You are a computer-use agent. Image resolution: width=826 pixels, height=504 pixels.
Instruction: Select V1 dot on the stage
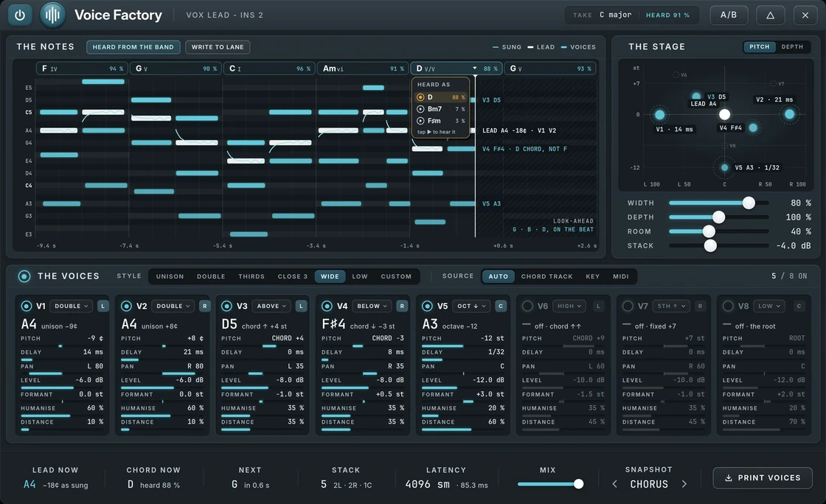pyautogui.click(x=659, y=115)
